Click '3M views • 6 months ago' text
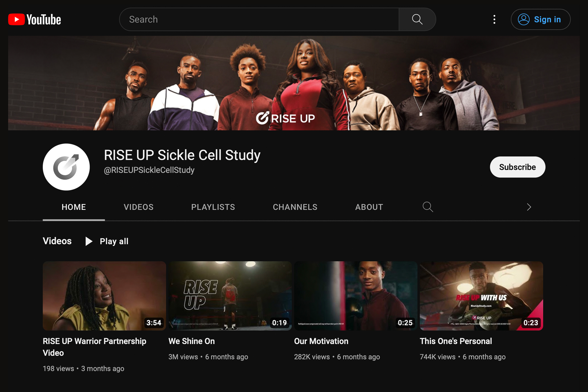Screen dimensions: 588x392 point(208,357)
